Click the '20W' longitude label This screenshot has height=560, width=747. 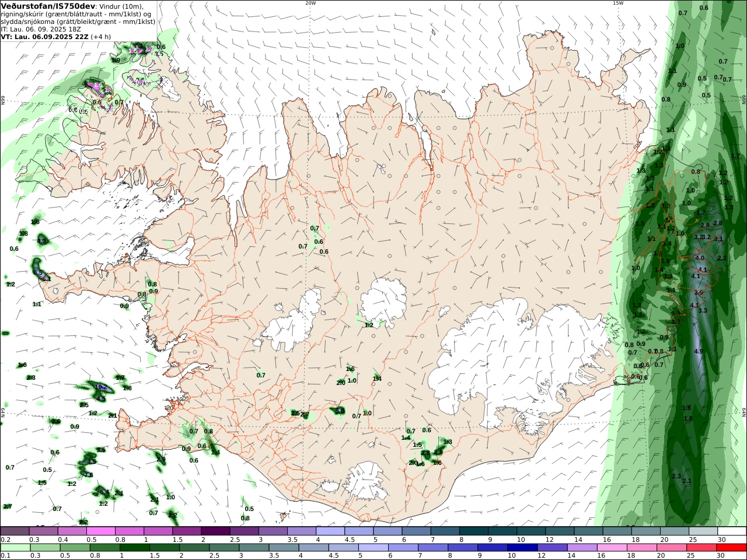pyautogui.click(x=310, y=3)
